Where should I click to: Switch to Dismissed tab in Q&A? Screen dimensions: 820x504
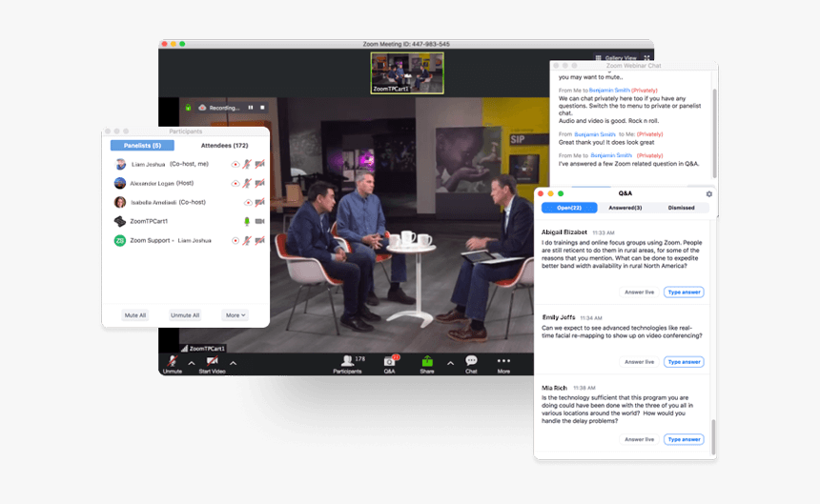click(681, 208)
